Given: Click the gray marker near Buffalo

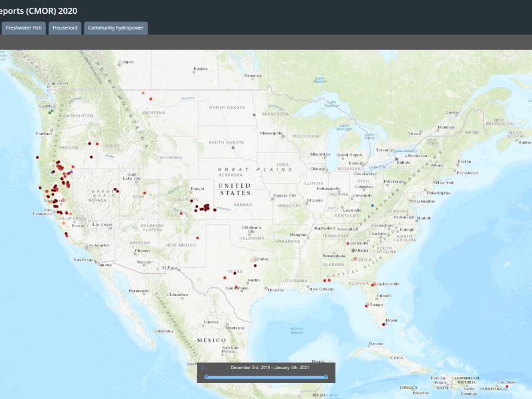Looking at the screenshot, I should 396,159.
